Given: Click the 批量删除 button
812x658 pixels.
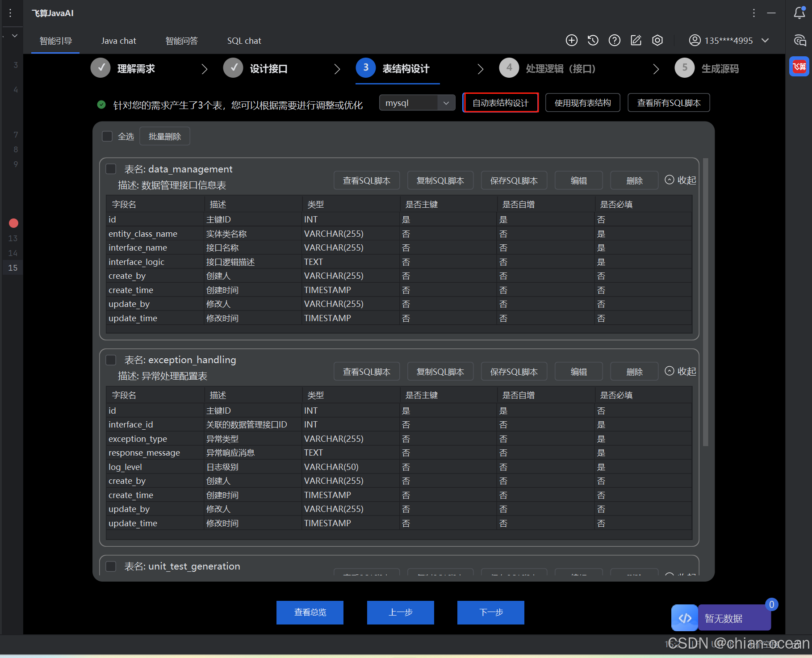Looking at the screenshot, I should pos(165,136).
